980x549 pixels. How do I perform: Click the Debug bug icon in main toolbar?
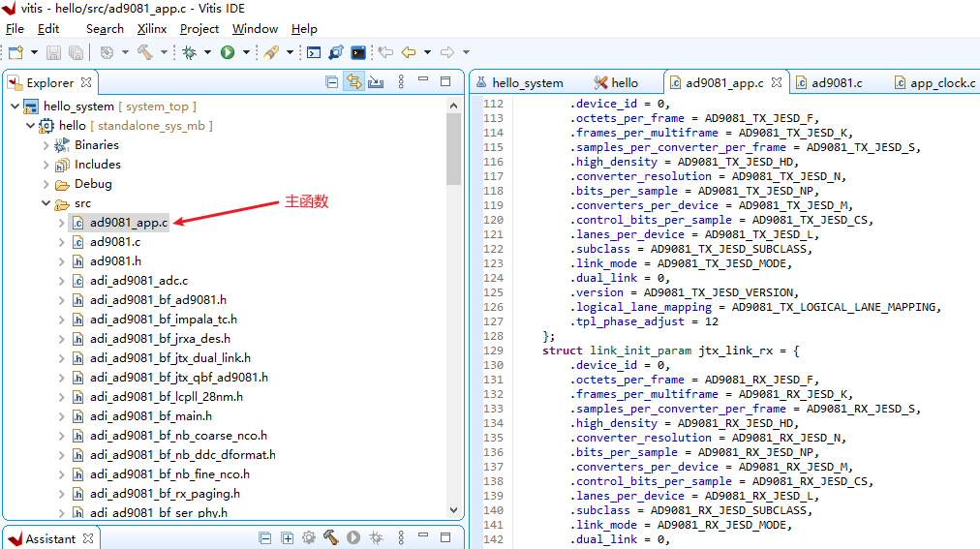[x=189, y=52]
